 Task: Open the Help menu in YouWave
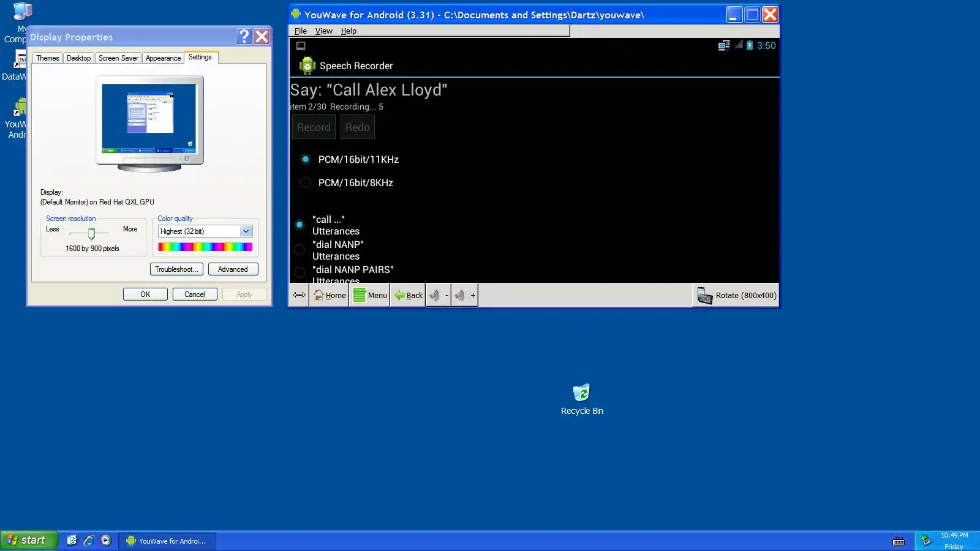tap(349, 31)
